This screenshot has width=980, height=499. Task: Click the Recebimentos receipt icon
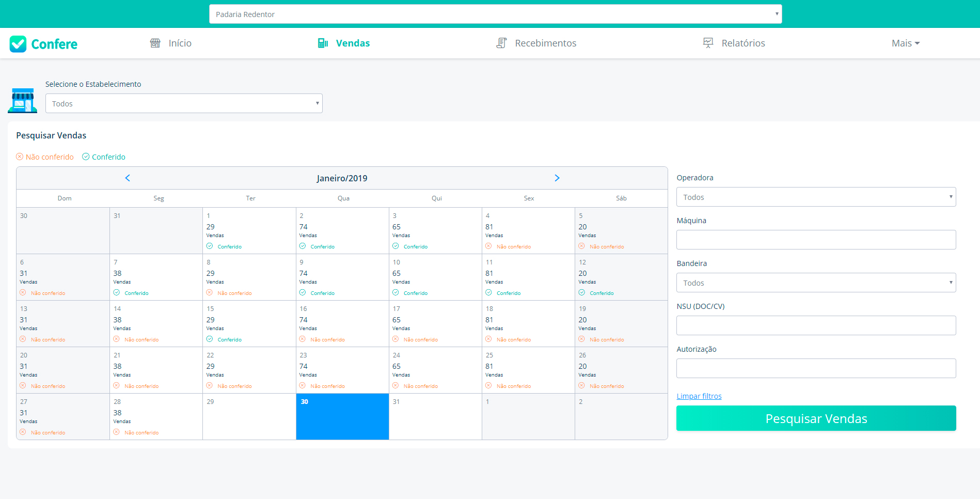pos(501,43)
